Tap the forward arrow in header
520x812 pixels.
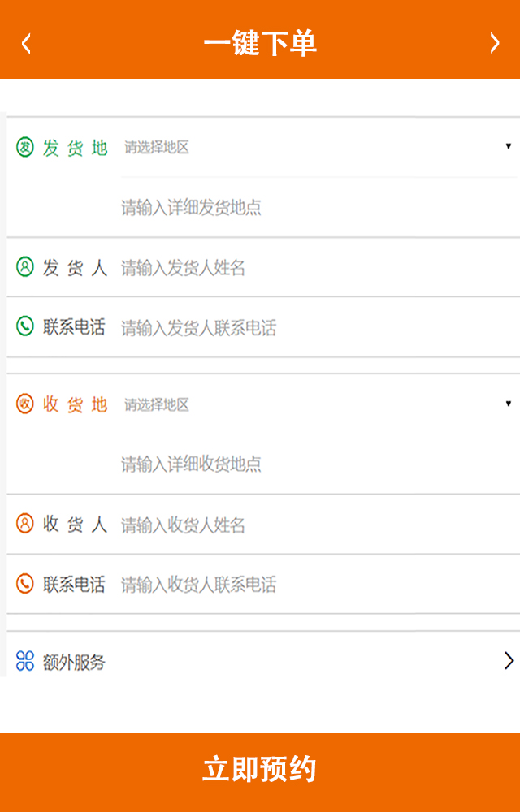(x=494, y=43)
